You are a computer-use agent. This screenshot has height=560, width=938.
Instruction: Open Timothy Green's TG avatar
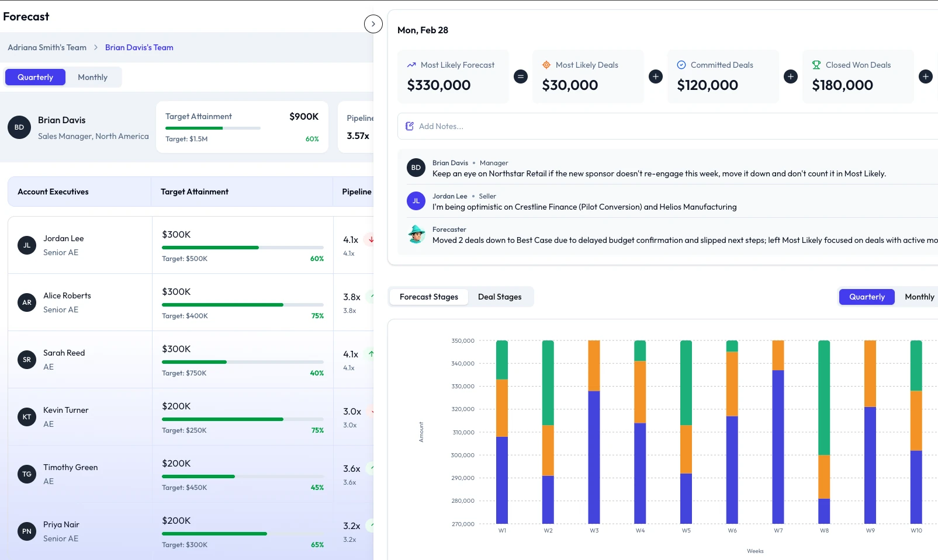tap(27, 474)
